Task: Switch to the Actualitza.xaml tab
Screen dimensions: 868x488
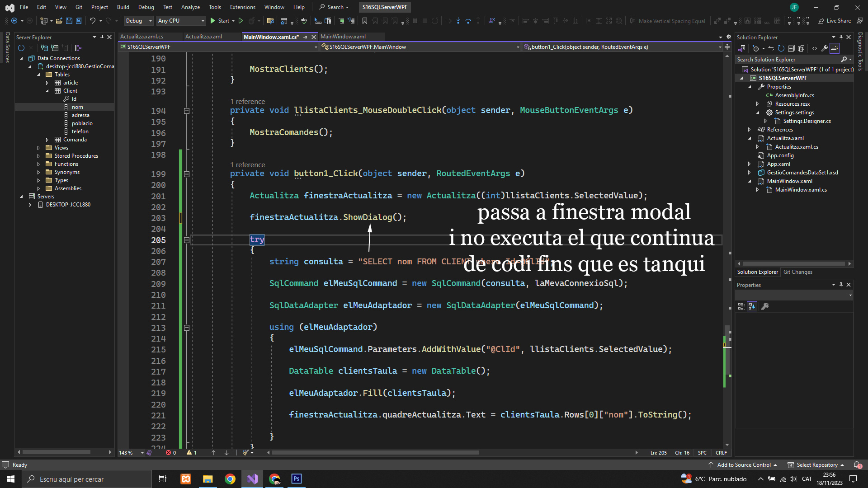Action: pyautogui.click(x=203, y=37)
